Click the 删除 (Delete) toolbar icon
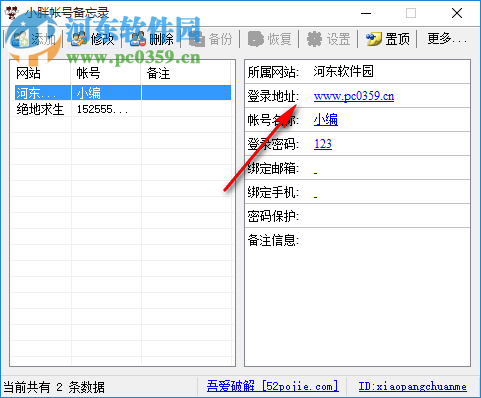This screenshot has height=398, width=481. click(138, 39)
